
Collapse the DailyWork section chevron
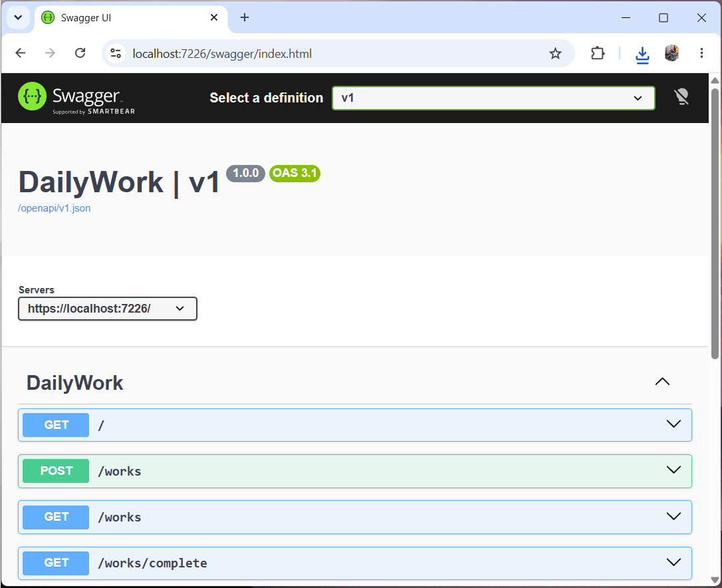click(662, 382)
